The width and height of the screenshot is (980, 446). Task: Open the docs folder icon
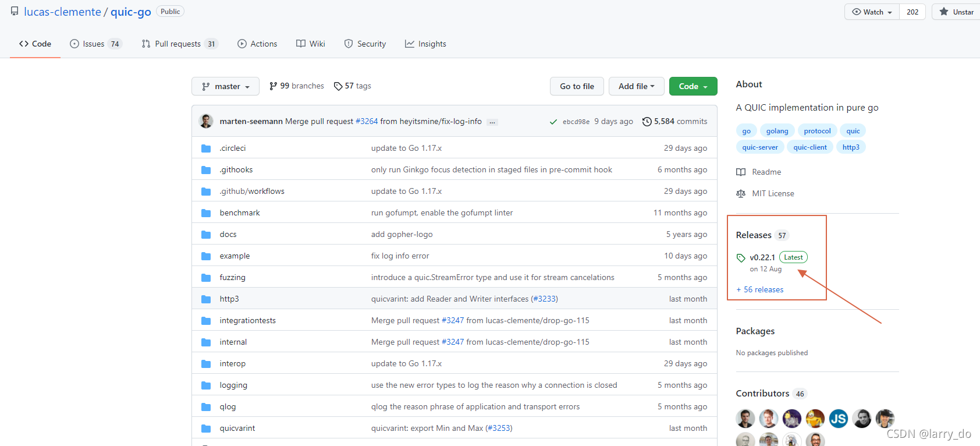(x=206, y=235)
